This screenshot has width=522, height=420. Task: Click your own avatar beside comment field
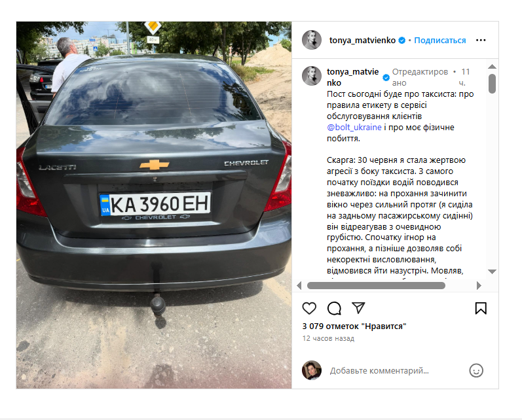[x=312, y=370]
